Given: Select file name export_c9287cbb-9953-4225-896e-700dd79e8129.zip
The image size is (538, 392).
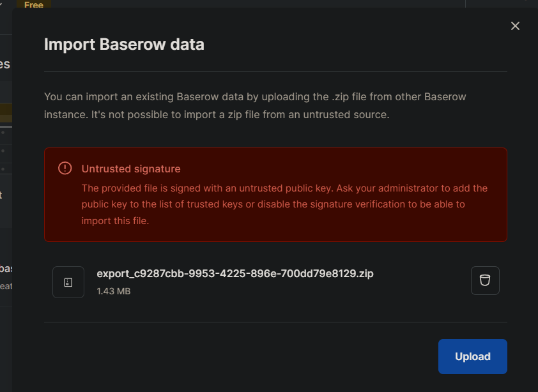Looking at the screenshot, I should tap(235, 273).
